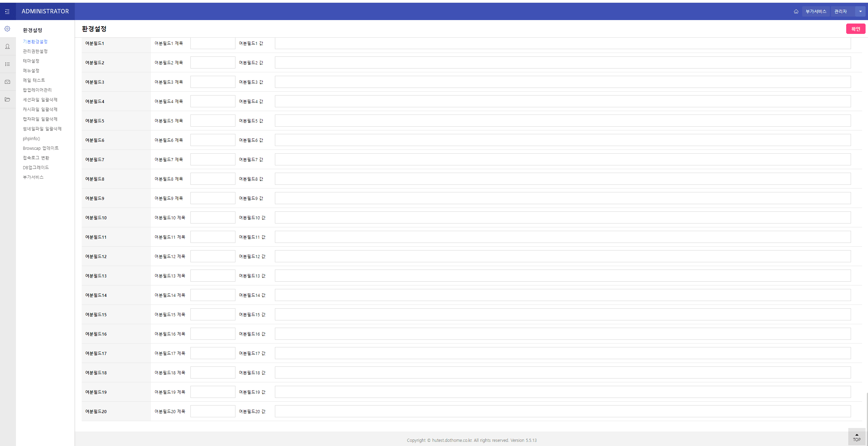Jump to top with TOP arrow
868x446 pixels.
coord(857,437)
